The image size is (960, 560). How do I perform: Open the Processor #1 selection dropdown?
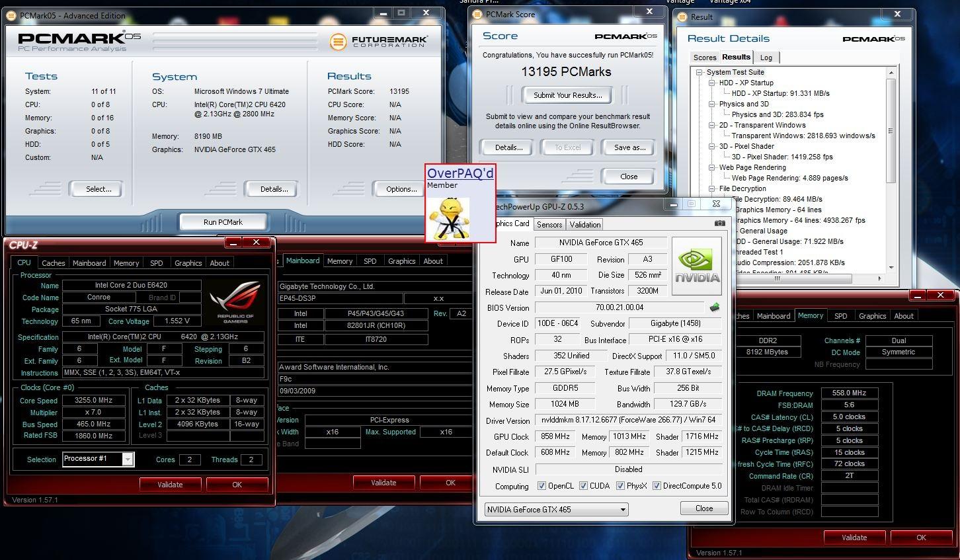click(128, 459)
